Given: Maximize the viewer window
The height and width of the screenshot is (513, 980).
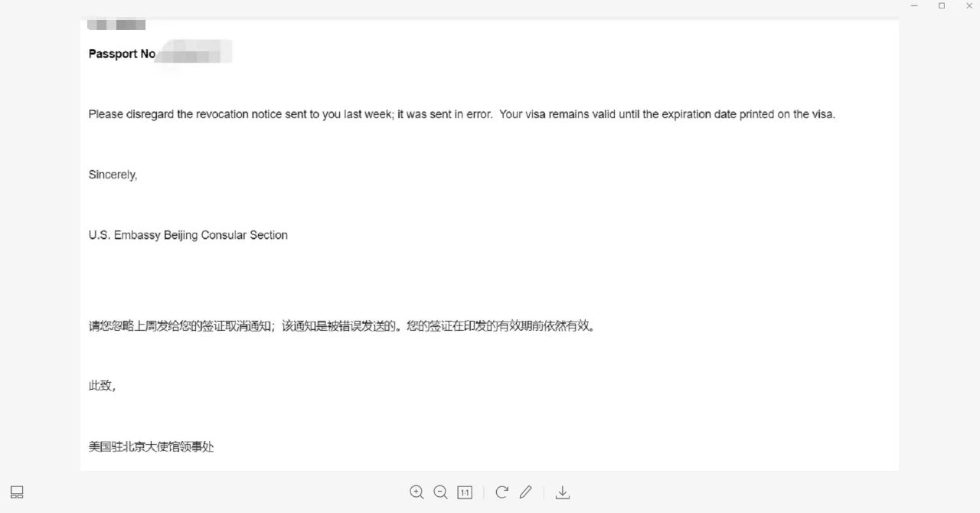Looking at the screenshot, I should click(x=942, y=6).
